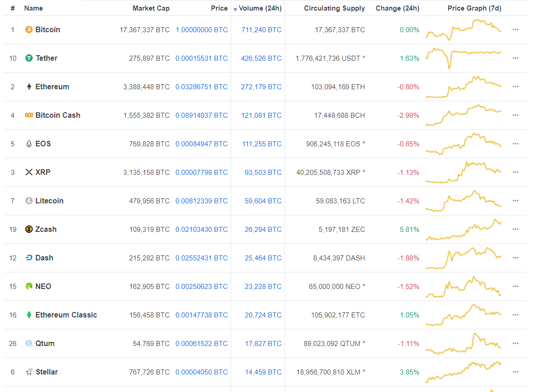Click NEO price 0.00250623 BTC

pyautogui.click(x=202, y=287)
